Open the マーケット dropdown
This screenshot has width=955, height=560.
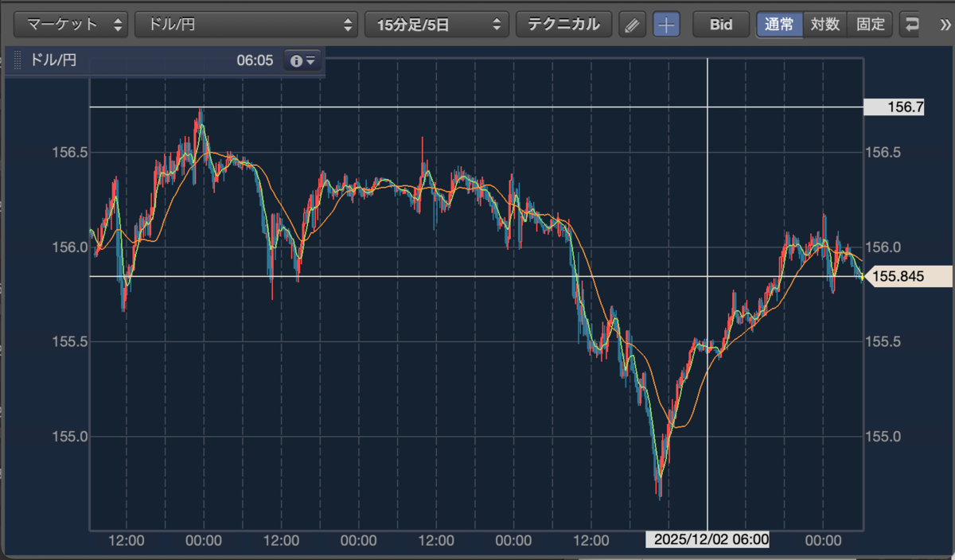[x=72, y=25]
